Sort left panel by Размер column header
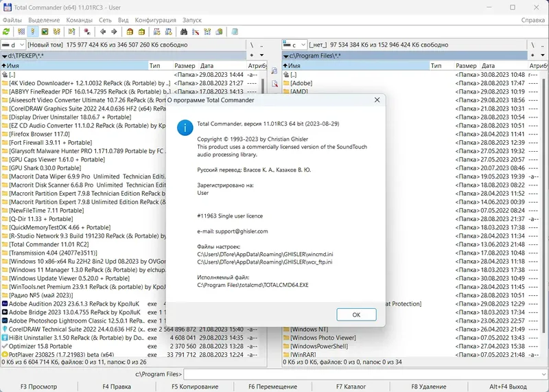 tap(186, 65)
